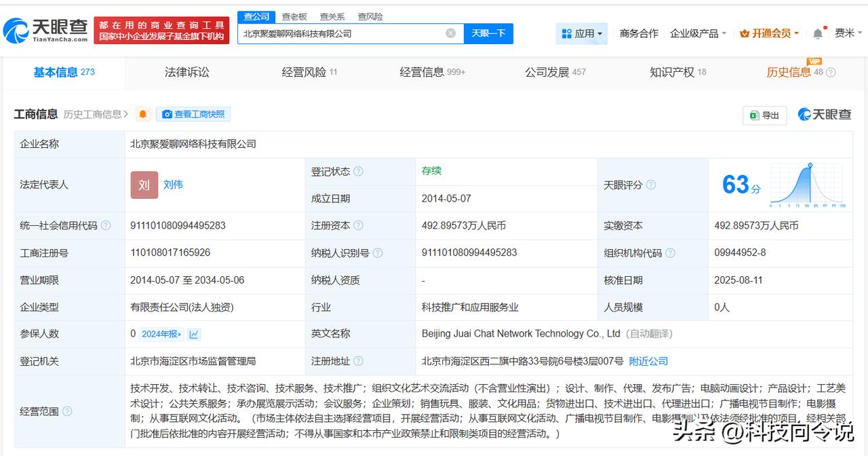
Task: Click registration number 110108017165926
Action: click(170, 252)
